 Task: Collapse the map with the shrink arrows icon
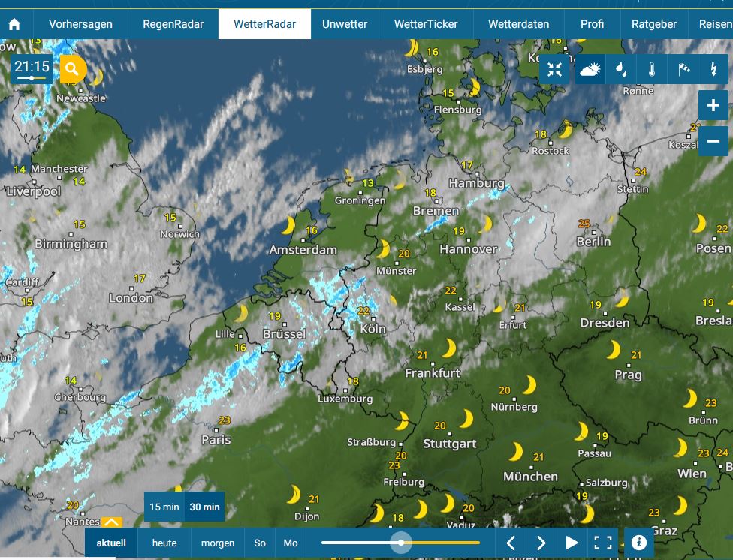click(x=554, y=69)
